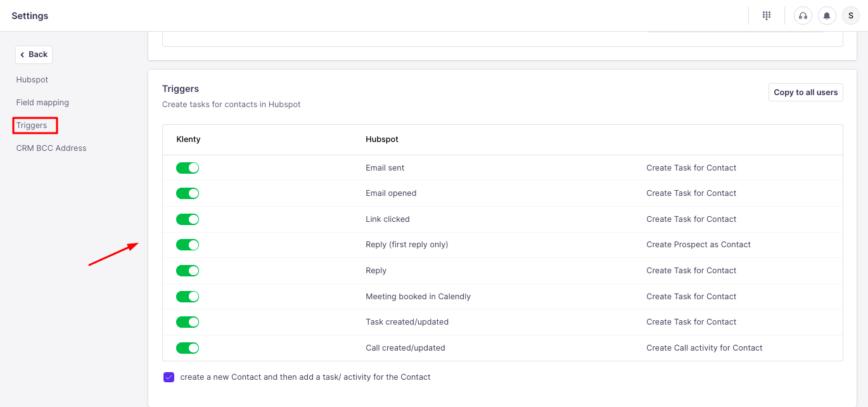Viewport: 868px width, 407px height.
Task: Click the headset support icon
Action: (x=803, y=16)
